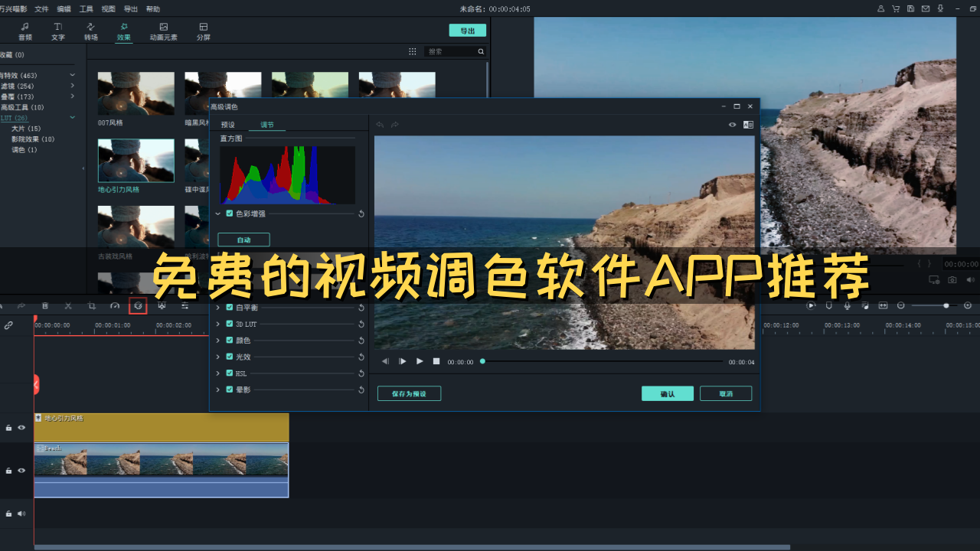Hide the 地心引力风格 effect track eye
The height and width of the screenshot is (551, 980).
click(x=21, y=428)
